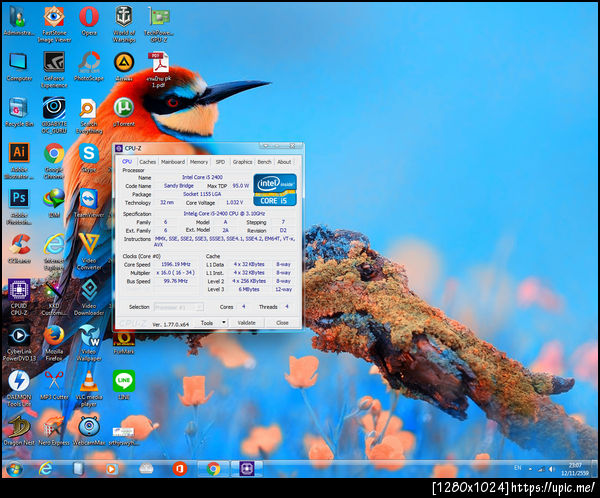The width and height of the screenshot is (600, 498).
Task: Switch to Mainboard tab in CPU-Z
Action: (x=173, y=162)
